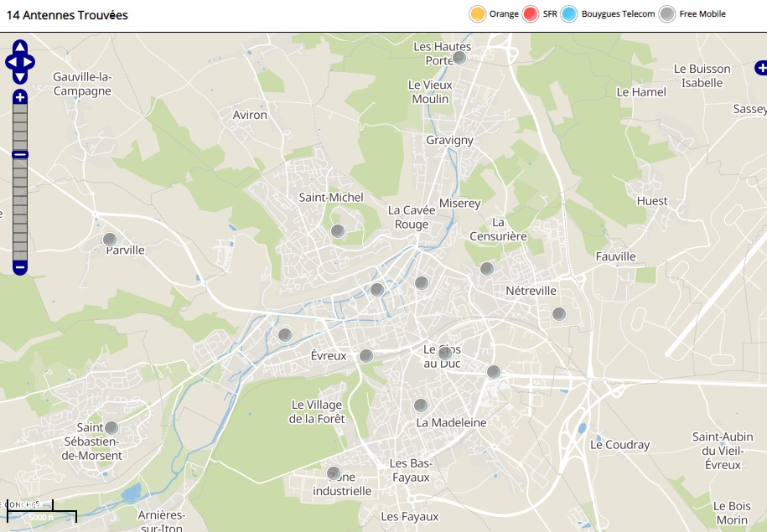Select the antenna marker near Parville

pos(109,240)
